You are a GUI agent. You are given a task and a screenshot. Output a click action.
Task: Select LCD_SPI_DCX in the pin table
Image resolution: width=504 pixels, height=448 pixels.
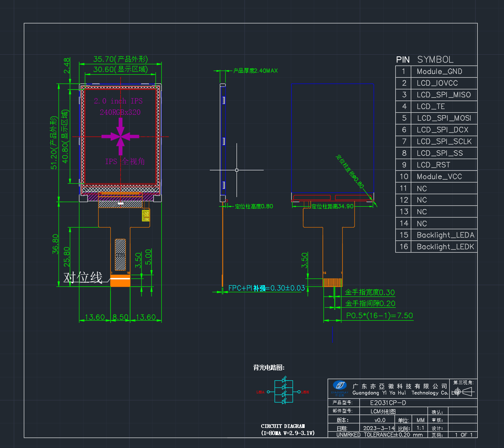click(x=442, y=130)
